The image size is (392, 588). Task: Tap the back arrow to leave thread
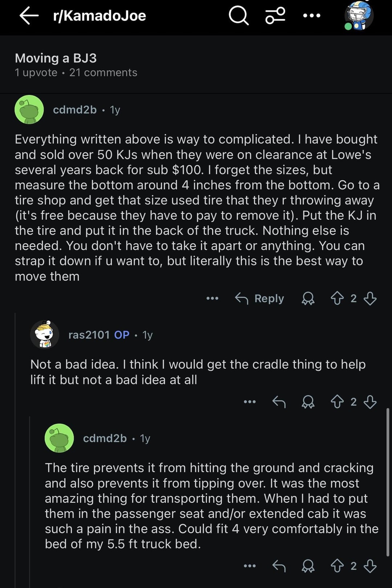point(29,16)
